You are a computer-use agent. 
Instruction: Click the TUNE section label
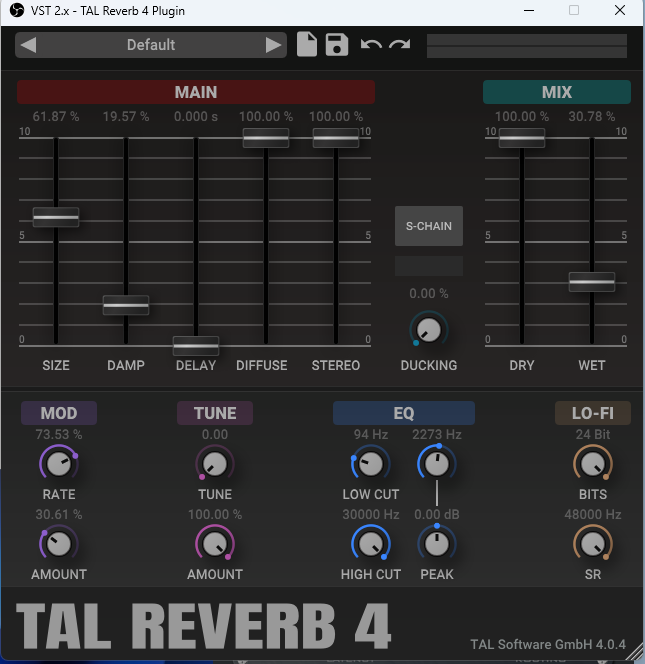[x=215, y=413]
